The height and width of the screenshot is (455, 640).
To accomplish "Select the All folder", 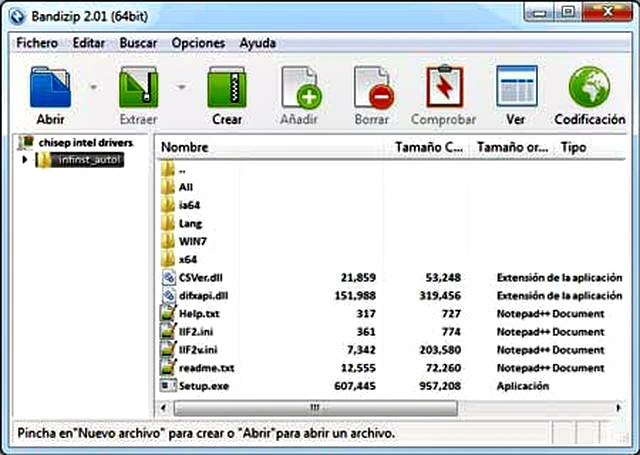I will [177, 187].
